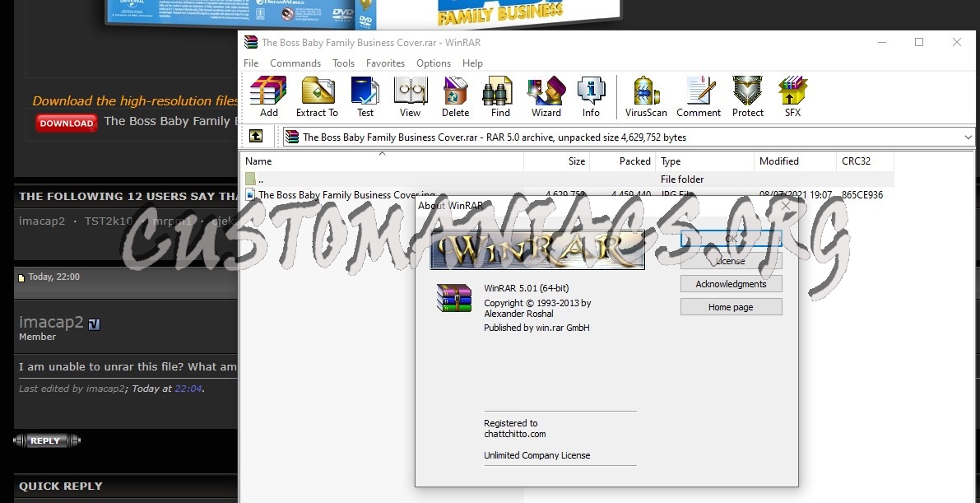This screenshot has height=503, width=980.
Task: Open the Comment tool
Action: pos(698,96)
